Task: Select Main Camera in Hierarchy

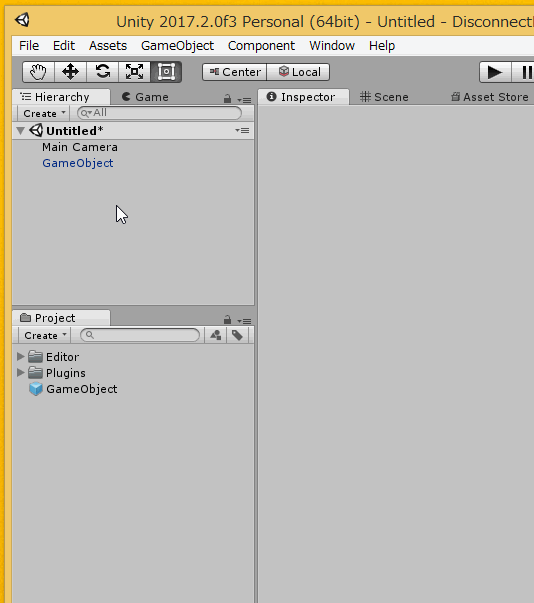Action: pos(80,147)
